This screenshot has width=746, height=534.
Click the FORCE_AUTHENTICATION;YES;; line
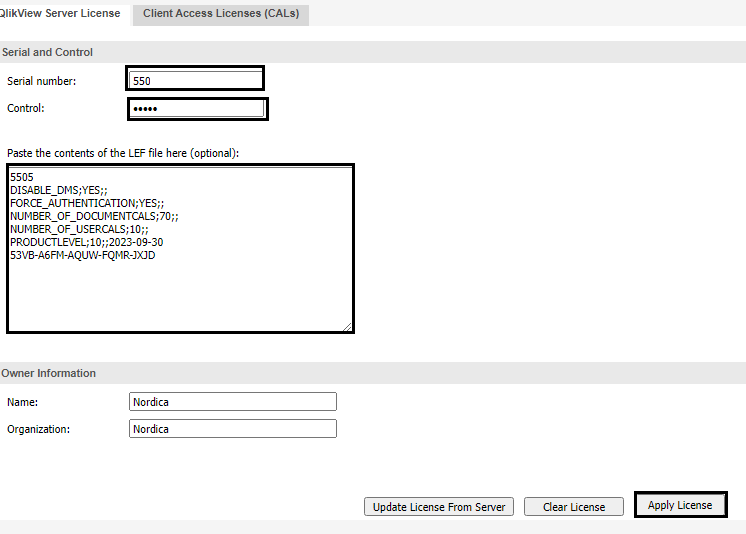pos(87,203)
